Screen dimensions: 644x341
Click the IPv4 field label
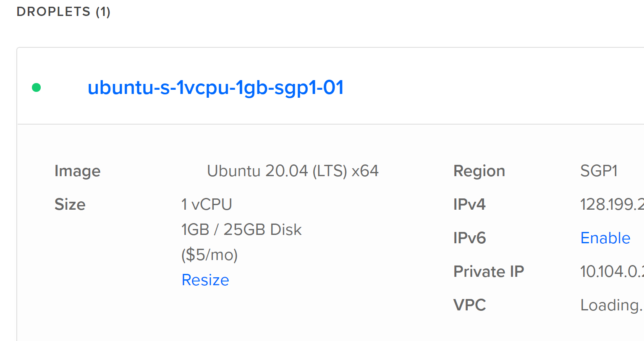coord(469,205)
